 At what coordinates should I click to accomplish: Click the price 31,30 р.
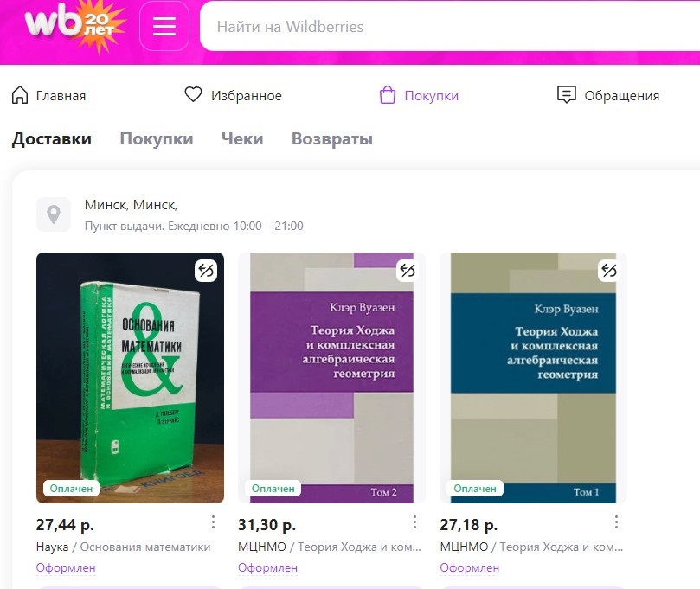pyautogui.click(x=267, y=525)
